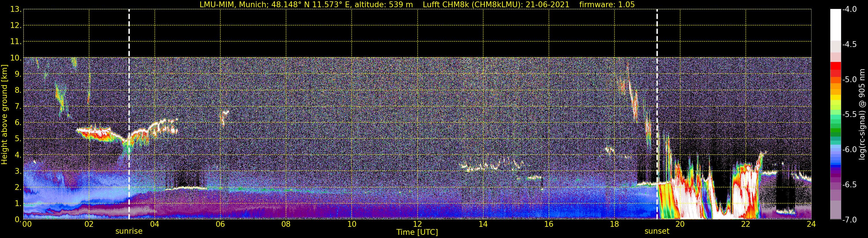Click the "altitude: 539 m" text in the title

tap(384, 5)
